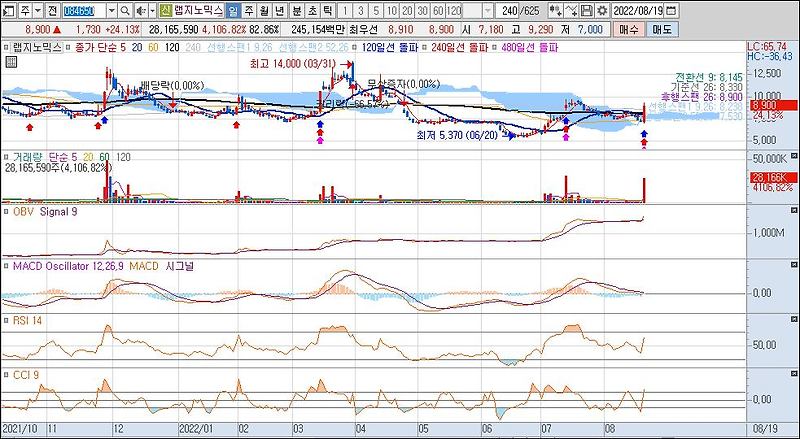Click the stock code field 084650
The image size is (800, 439).
pyautogui.click(x=85, y=10)
